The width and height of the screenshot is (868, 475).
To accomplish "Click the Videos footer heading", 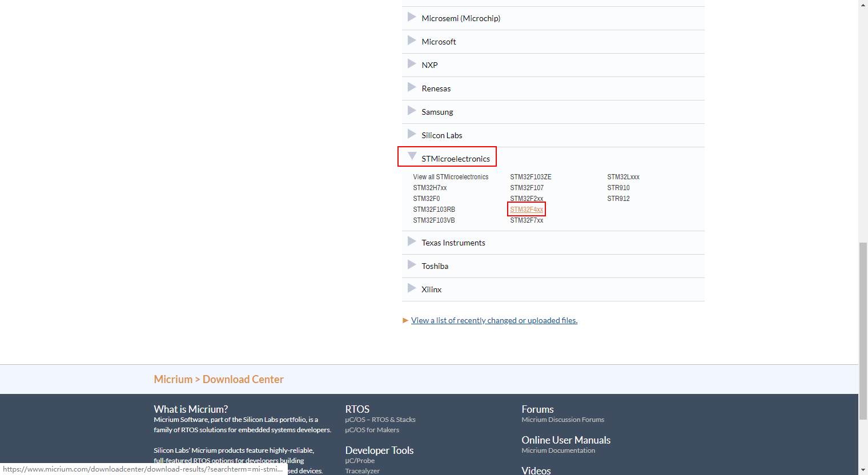I will tap(536, 470).
